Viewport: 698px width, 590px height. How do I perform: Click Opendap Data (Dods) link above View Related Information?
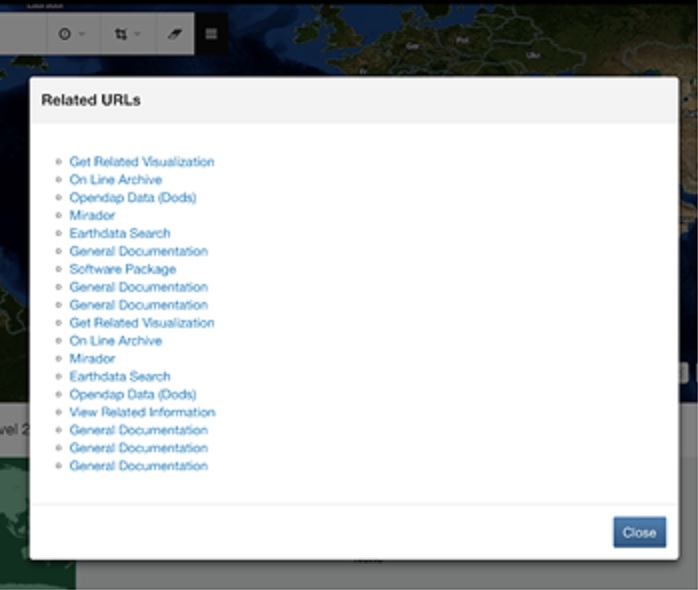click(133, 395)
